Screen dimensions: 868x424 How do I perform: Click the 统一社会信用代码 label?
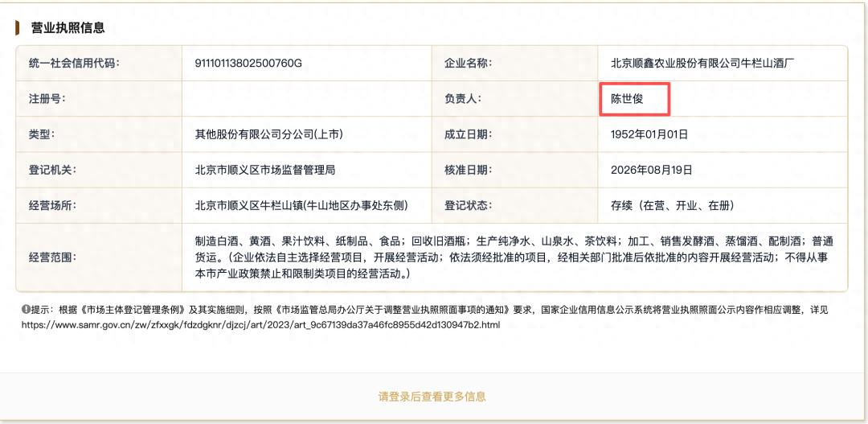(x=74, y=64)
